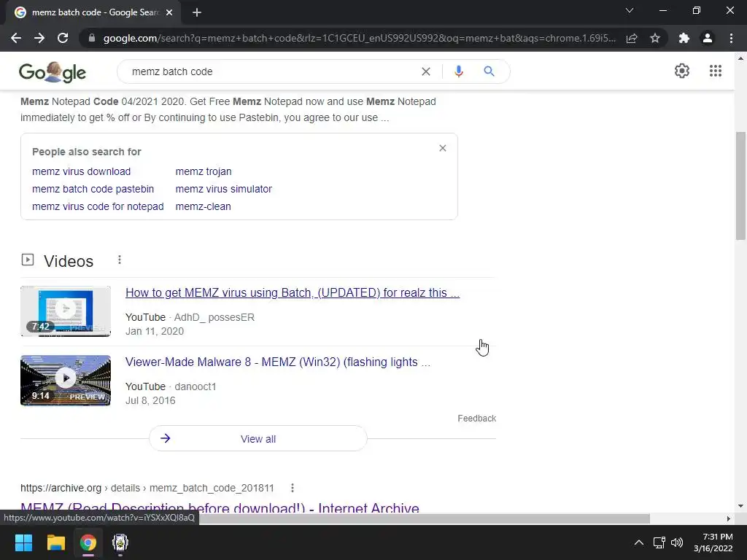Open the fourth taskbar app icon
This screenshot has height=560, width=747.
[x=120, y=542]
